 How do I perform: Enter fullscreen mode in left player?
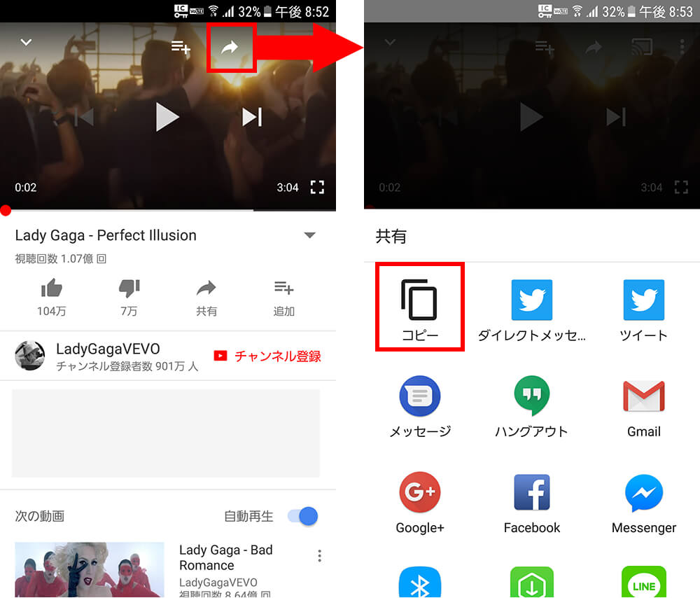(x=317, y=187)
